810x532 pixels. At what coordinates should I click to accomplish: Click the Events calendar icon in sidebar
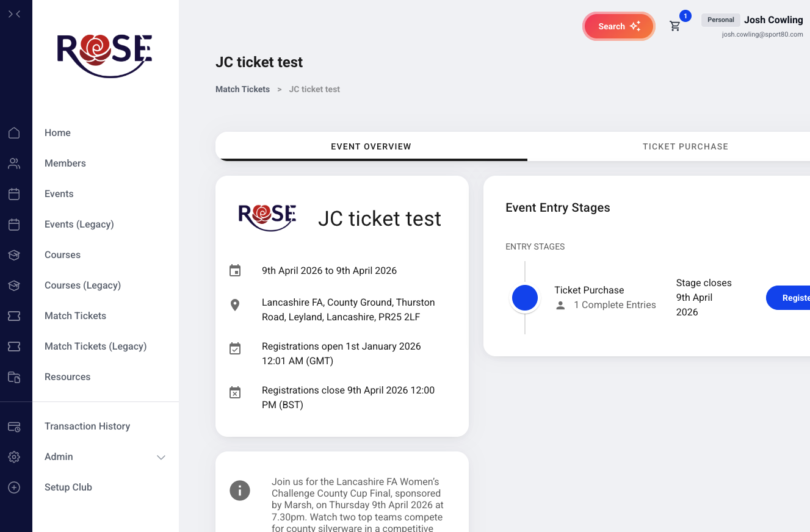click(14, 194)
